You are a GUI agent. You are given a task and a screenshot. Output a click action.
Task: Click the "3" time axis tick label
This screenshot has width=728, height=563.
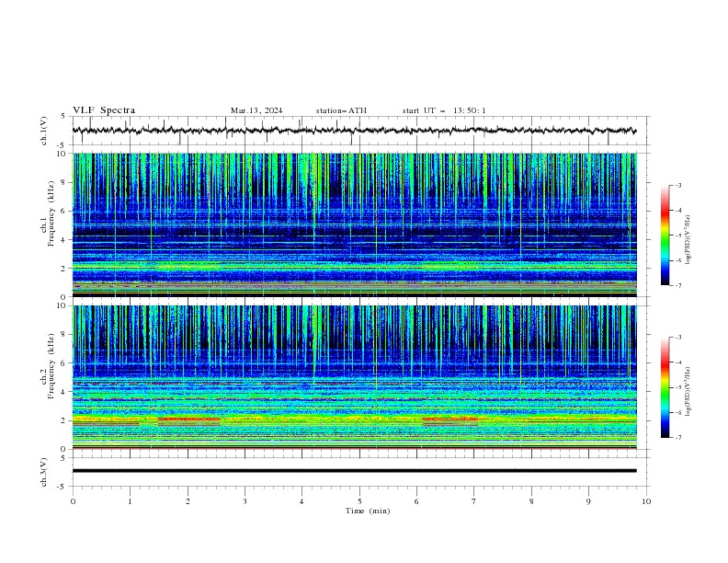245,501
